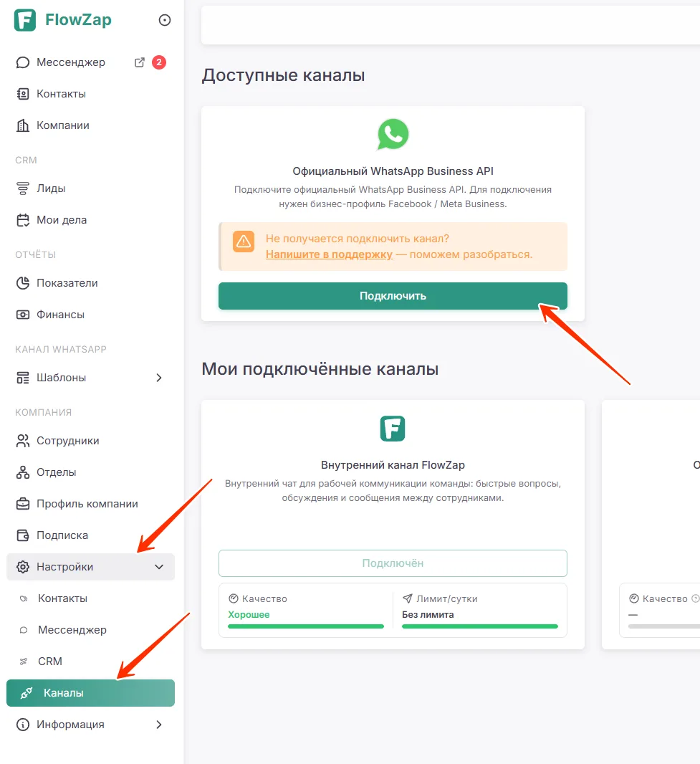Click the gauge icon next to Качество Хорошее
The height and width of the screenshot is (764, 700).
[x=234, y=598]
